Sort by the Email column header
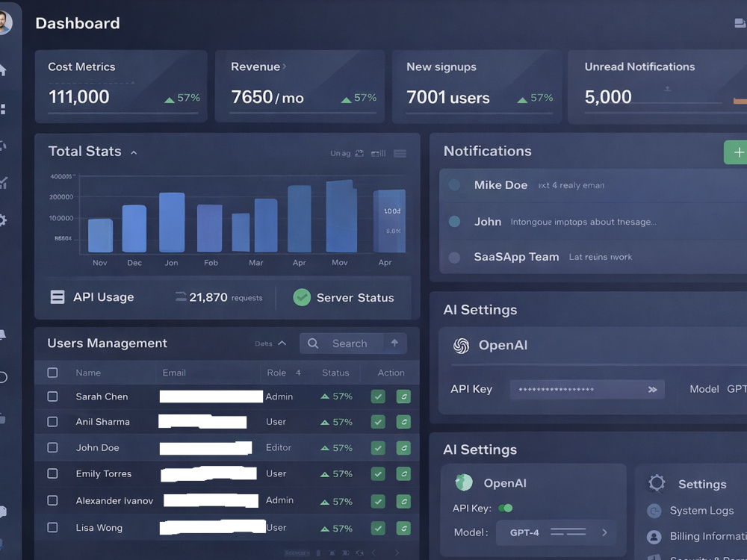Image resolution: width=747 pixels, height=560 pixels. pos(174,373)
